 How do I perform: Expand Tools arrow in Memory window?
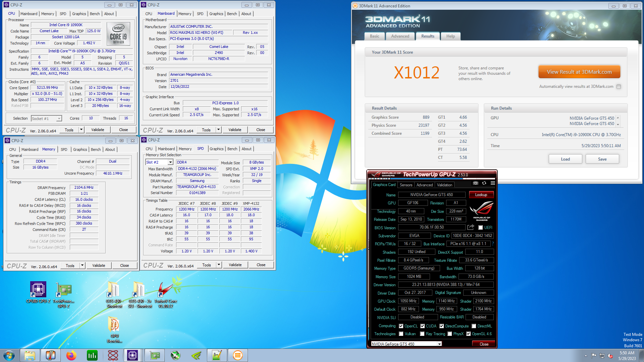[x=82, y=265]
